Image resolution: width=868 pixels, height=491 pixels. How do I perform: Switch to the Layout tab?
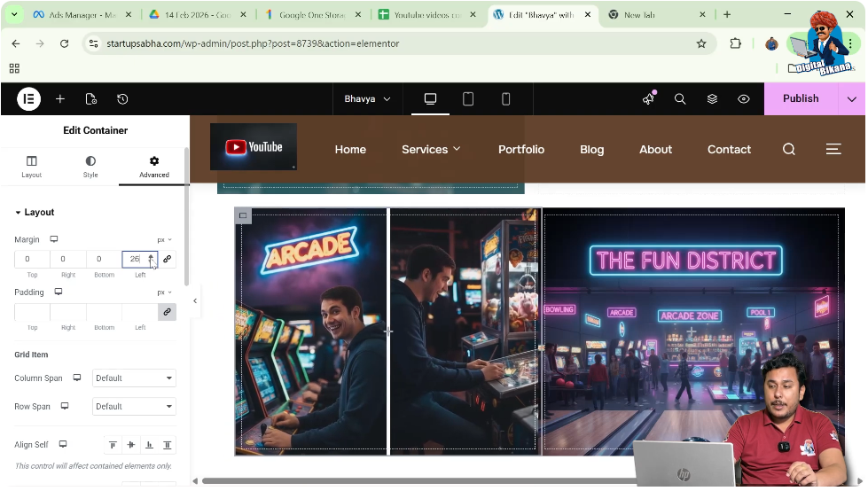pos(32,167)
